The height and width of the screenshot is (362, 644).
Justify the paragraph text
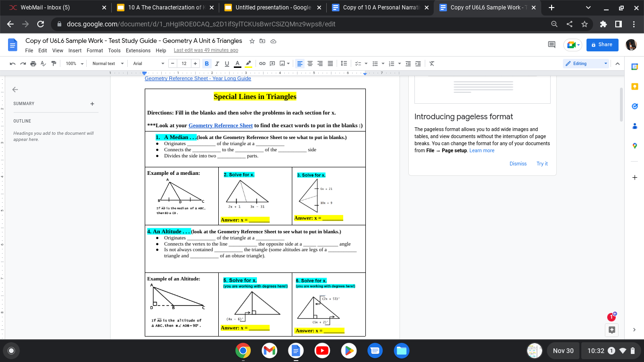click(330, 64)
